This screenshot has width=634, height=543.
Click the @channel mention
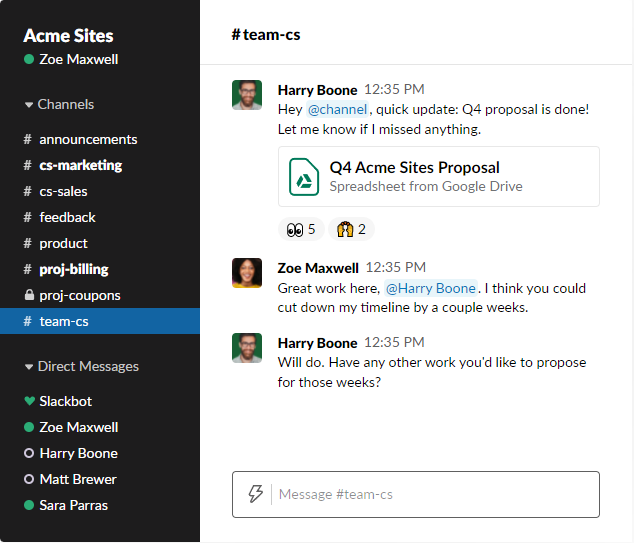pos(337,109)
